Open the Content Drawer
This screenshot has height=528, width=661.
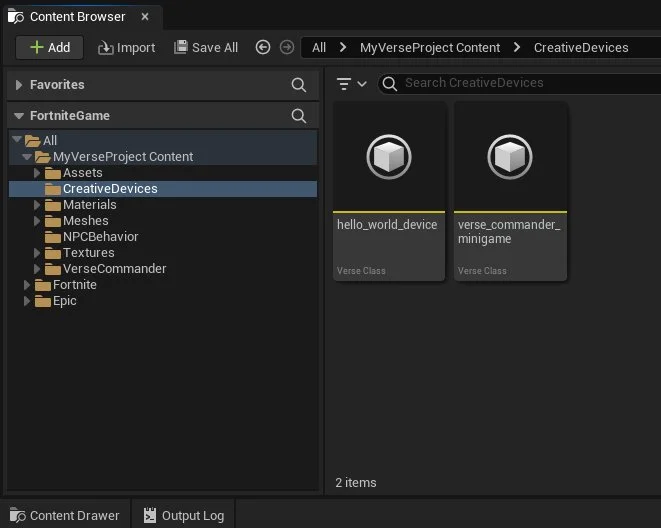[x=65, y=515]
